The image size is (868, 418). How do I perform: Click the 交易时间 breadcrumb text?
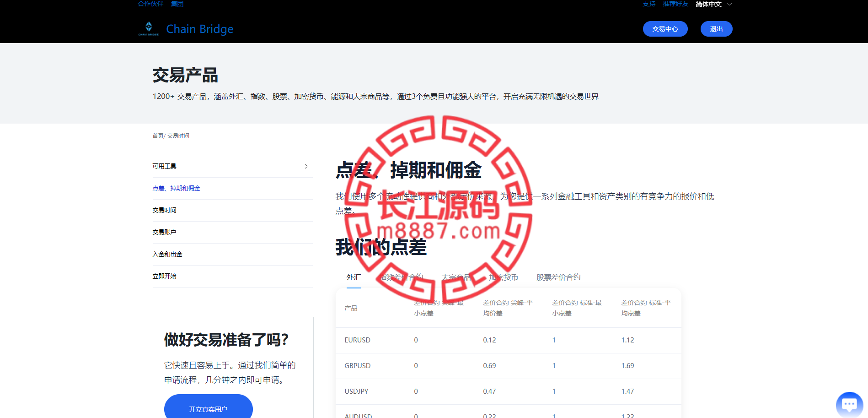pyautogui.click(x=178, y=136)
